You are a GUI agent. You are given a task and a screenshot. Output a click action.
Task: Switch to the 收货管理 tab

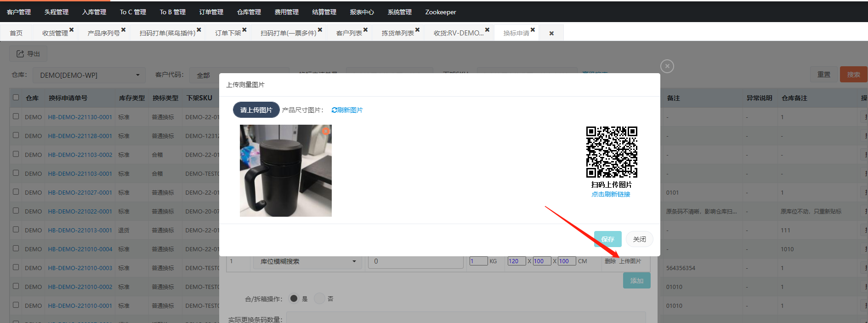coord(55,33)
